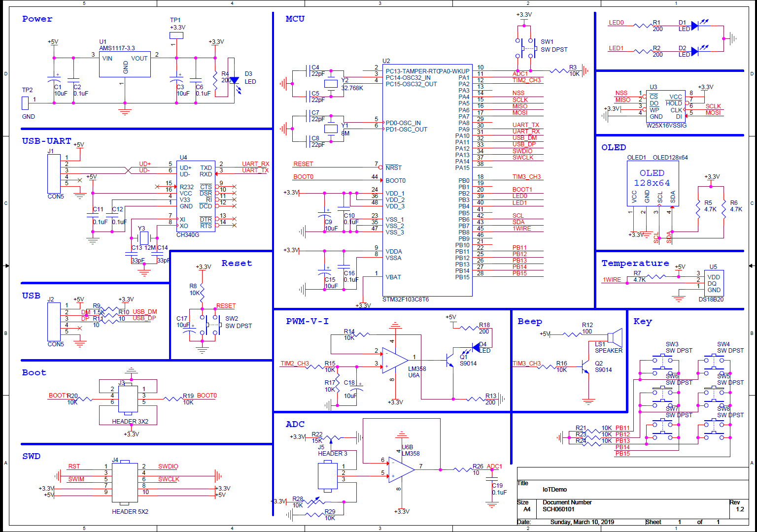Click the R28 10K potentiometer

point(314,501)
